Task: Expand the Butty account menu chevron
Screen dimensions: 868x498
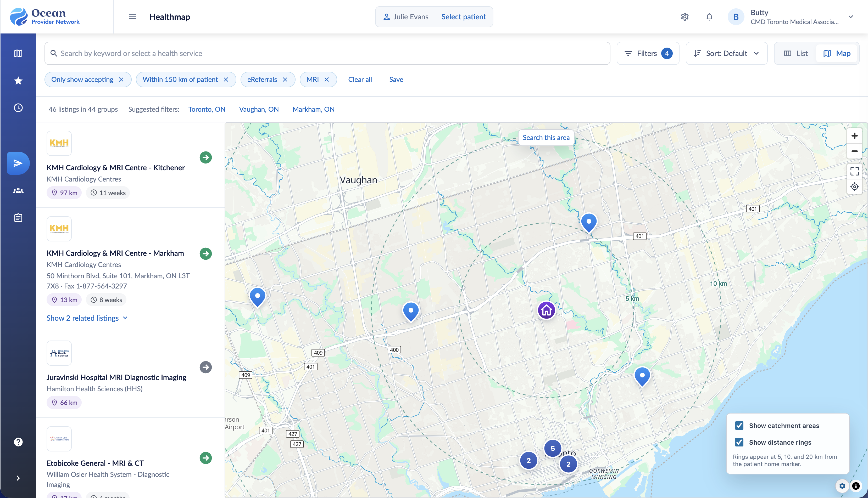Action: (x=850, y=17)
